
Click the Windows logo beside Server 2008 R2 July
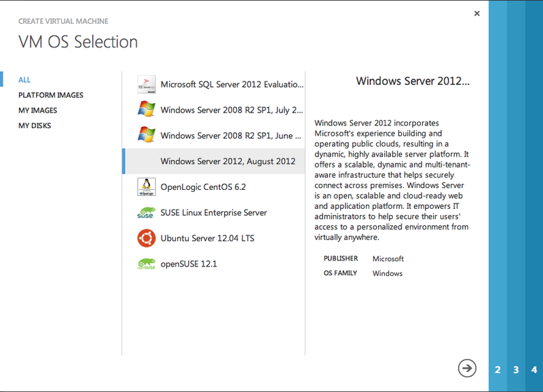146,107
